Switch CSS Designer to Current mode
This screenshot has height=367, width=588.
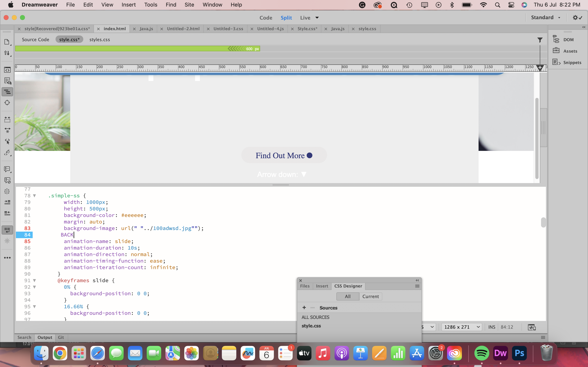tap(370, 296)
